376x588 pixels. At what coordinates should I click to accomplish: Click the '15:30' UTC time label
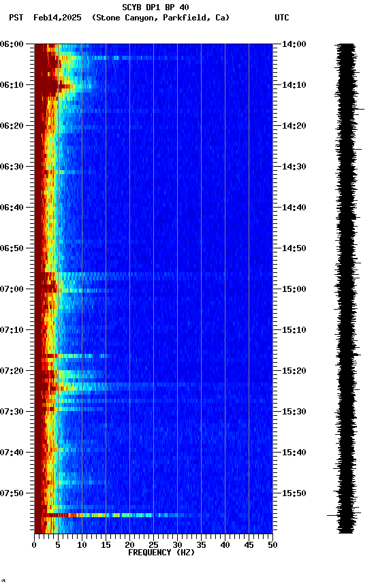294,412
